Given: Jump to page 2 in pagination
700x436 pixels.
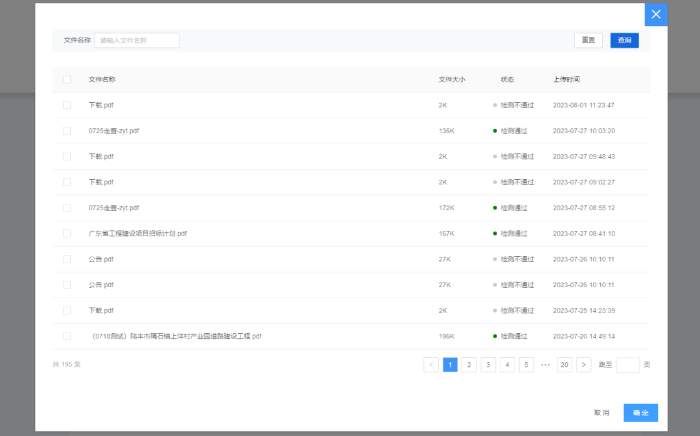Looking at the screenshot, I should click(469, 365).
